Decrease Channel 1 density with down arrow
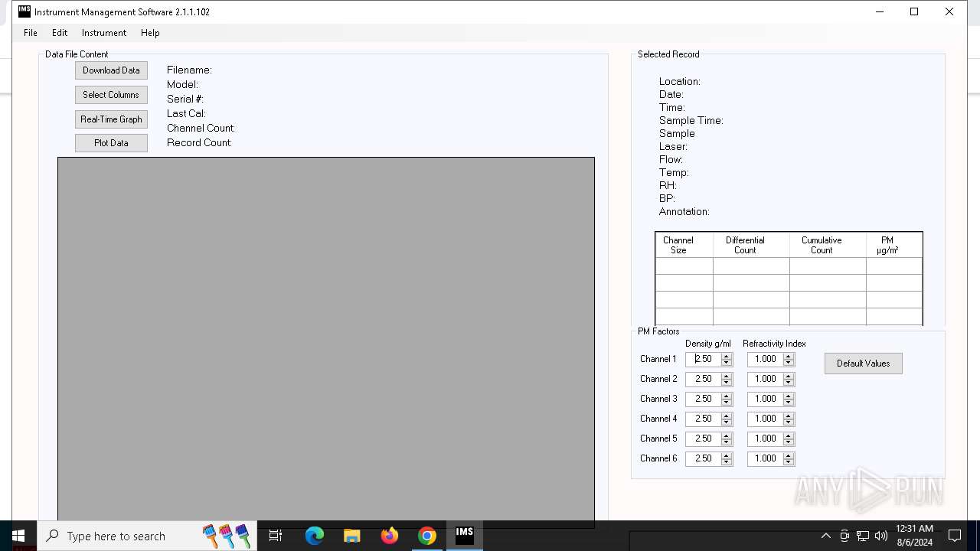The image size is (980, 551). [727, 363]
